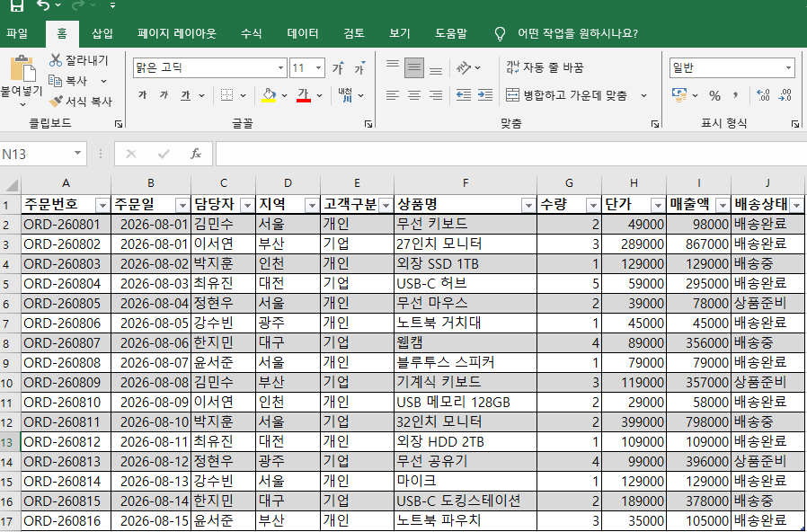The height and width of the screenshot is (532, 807).
Task: Click the Save icon in quick access toolbar
Action: (17, 5)
